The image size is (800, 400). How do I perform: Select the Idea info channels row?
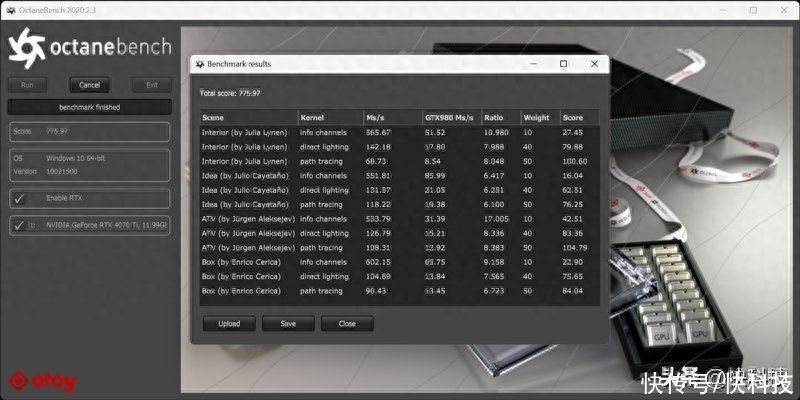tap(399, 176)
